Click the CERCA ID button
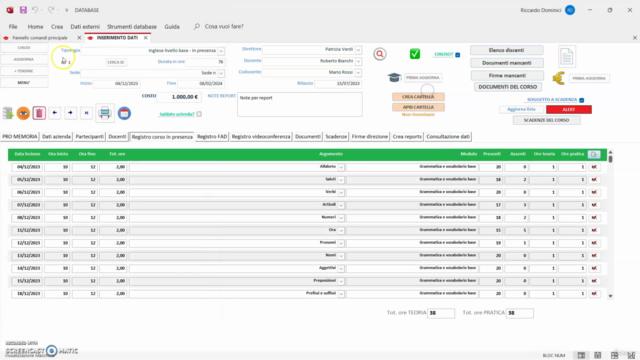Viewport: 640px width, 360px height. tap(116, 62)
